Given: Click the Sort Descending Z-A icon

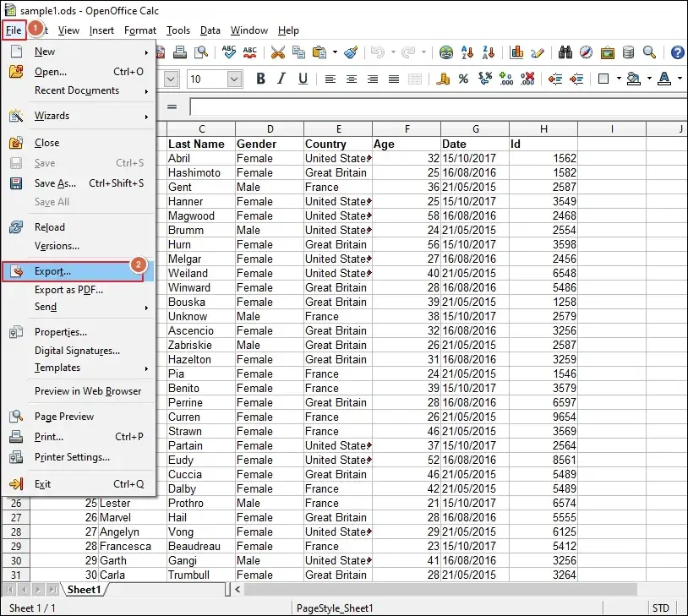Looking at the screenshot, I should [x=489, y=52].
